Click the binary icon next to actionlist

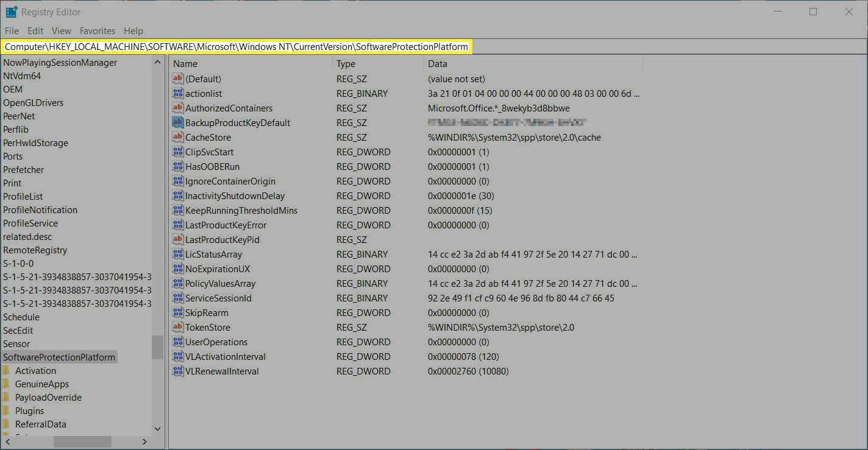[x=177, y=93]
